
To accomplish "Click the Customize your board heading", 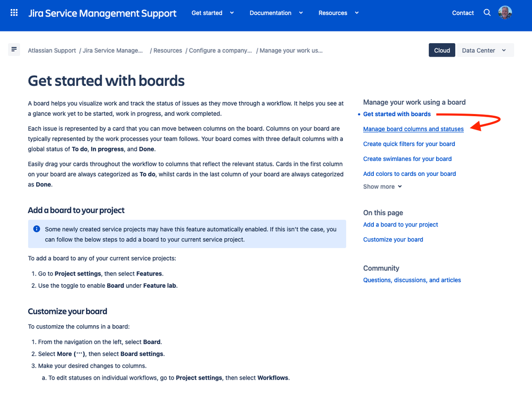I will pyautogui.click(x=68, y=311).
